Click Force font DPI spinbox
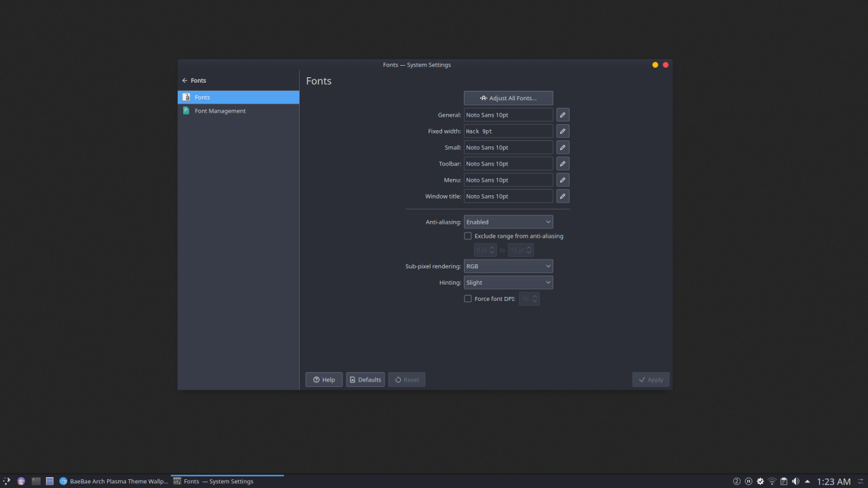 point(529,298)
